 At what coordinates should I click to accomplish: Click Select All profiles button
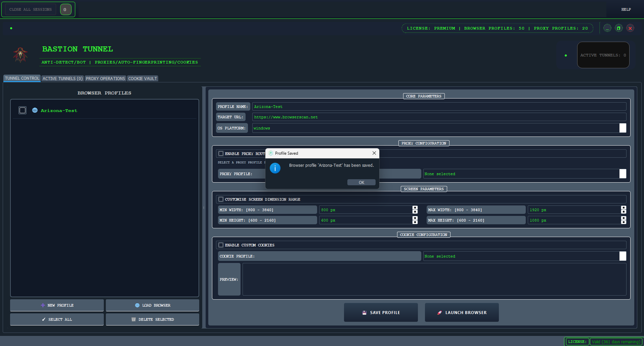pos(57,319)
